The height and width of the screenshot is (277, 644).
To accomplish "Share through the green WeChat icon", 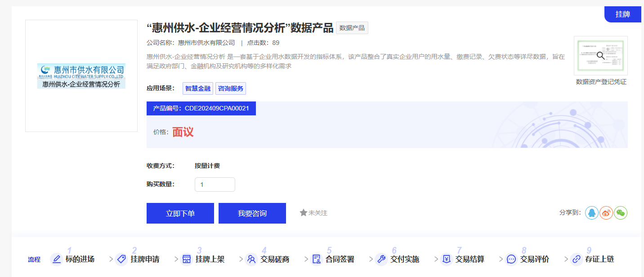I will pyautogui.click(x=621, y=213).
